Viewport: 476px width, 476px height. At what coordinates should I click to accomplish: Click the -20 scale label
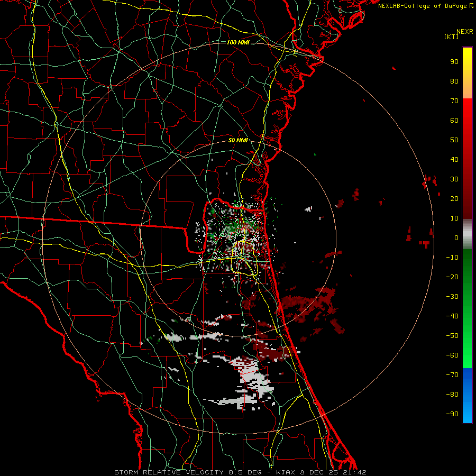[452, 277]
